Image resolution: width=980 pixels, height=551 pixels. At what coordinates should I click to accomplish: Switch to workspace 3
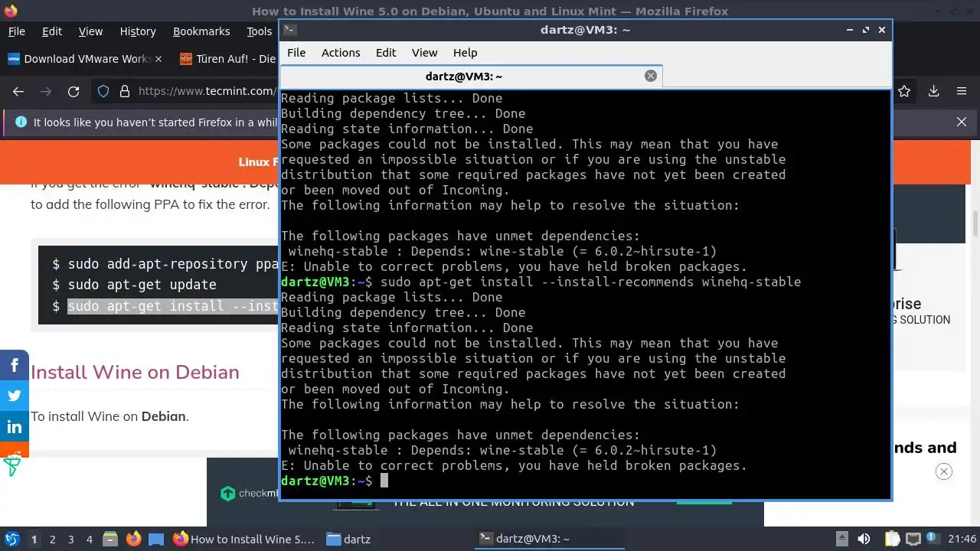(x=71, y=539)
